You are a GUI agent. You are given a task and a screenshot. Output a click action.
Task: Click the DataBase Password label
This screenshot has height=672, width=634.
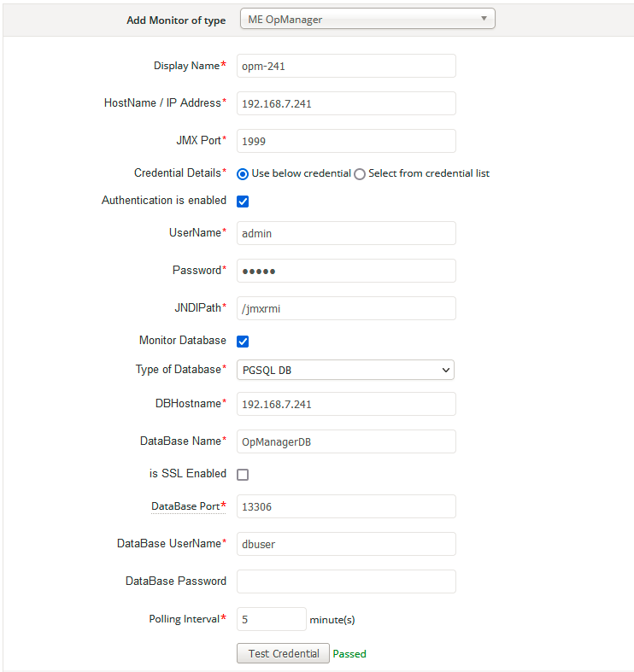pyautogui.click(x=176, y=581)
